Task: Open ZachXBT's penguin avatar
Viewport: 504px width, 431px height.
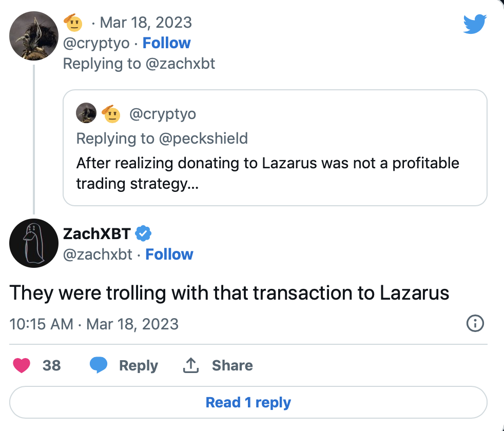Action: coord(34,243)
